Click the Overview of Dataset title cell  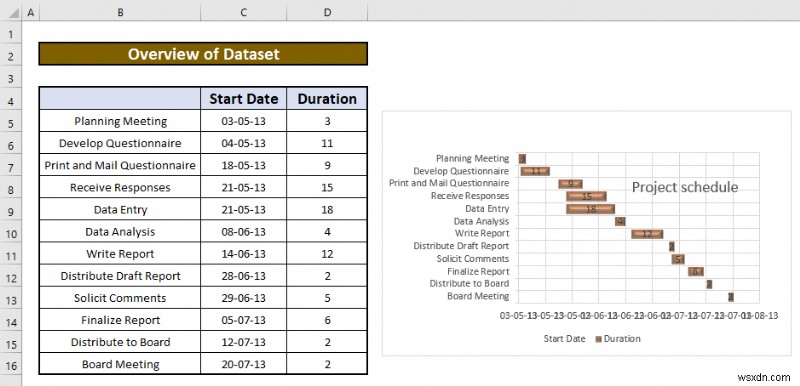(203, 54)
